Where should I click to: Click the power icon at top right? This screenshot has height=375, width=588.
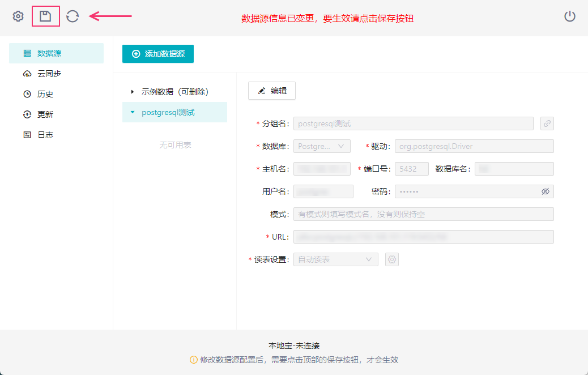pyautogui.click(x=570, y=16)
